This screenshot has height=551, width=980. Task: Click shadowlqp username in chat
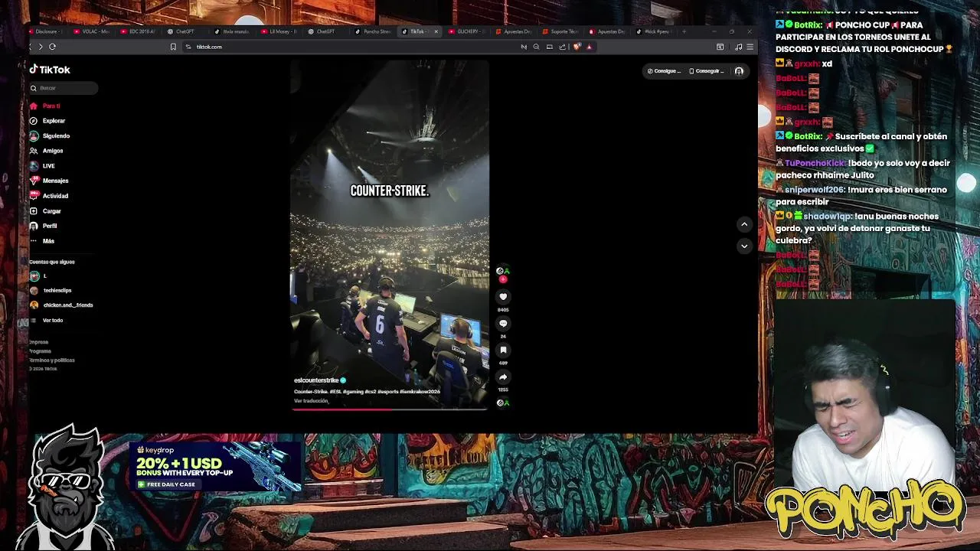828,217
